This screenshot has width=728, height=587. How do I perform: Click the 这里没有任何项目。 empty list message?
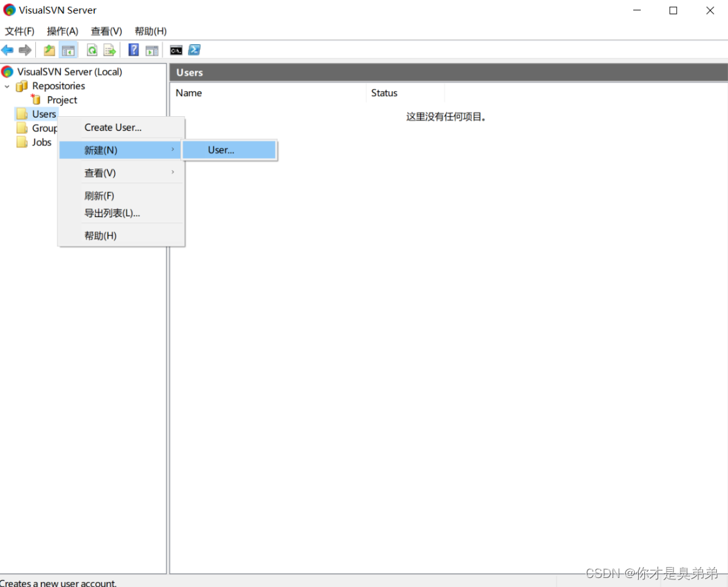[x=446, y=117]
